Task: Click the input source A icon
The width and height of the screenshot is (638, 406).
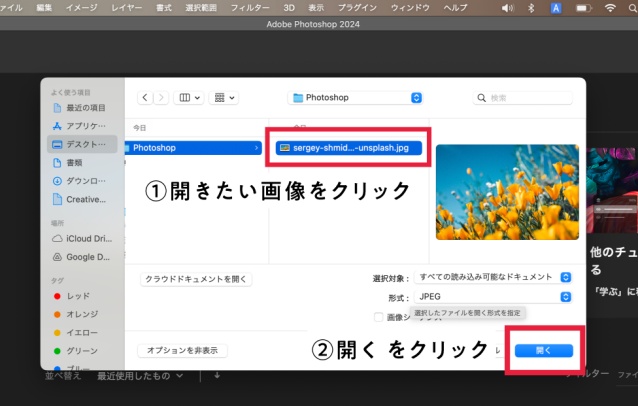Action: coord(556,8)
